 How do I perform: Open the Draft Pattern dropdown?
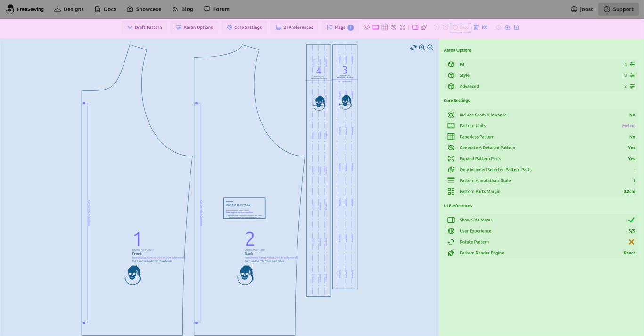coord(145,27)
